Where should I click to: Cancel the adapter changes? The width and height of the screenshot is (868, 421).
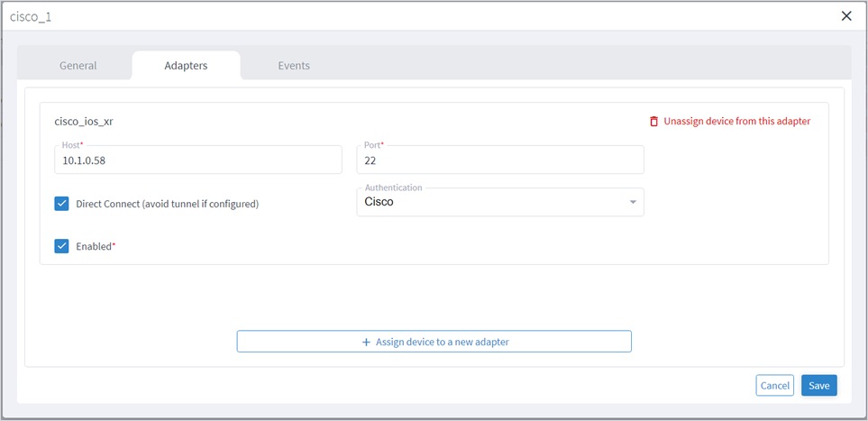[x=775, y=386]
